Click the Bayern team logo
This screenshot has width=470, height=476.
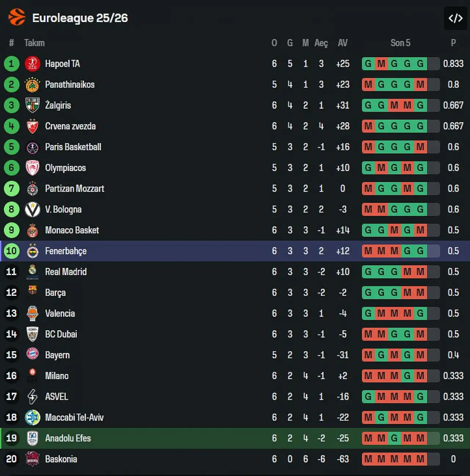click(x=32, y=355)
